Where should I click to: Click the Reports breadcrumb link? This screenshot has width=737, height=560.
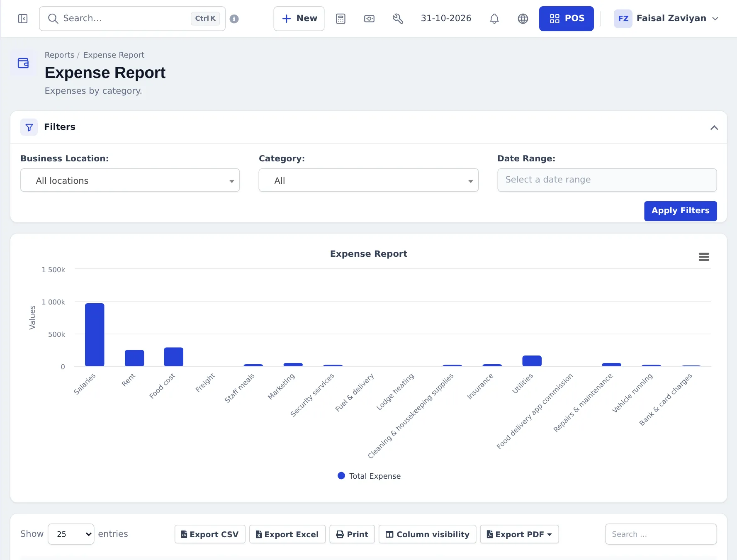click(59, 55)
